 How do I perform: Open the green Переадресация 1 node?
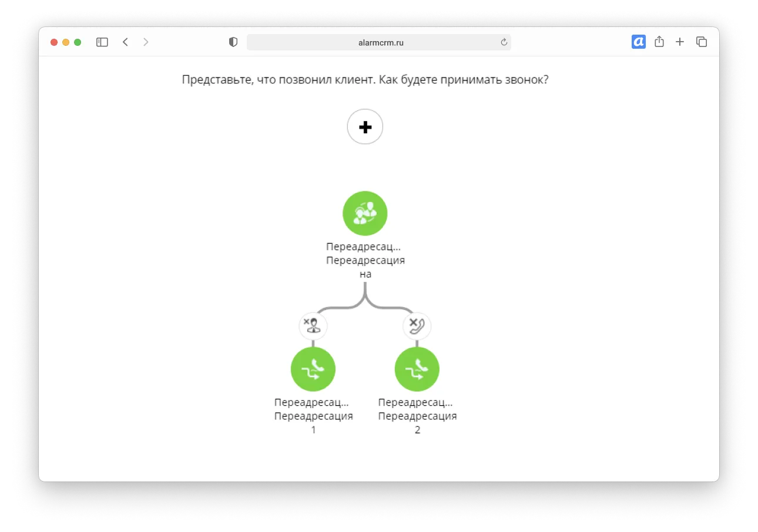coord(313,369)
